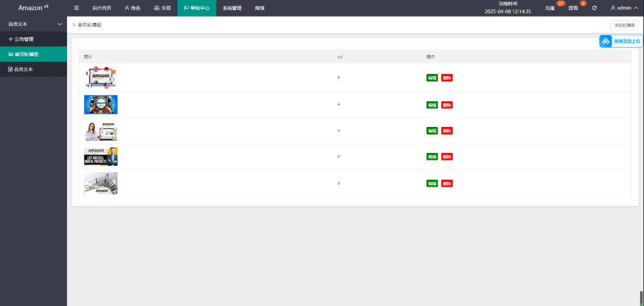This screenshot has height=306, width=644.
Task: Open 首页文本 sub-item with document icon
Action: tap(33, 69)
